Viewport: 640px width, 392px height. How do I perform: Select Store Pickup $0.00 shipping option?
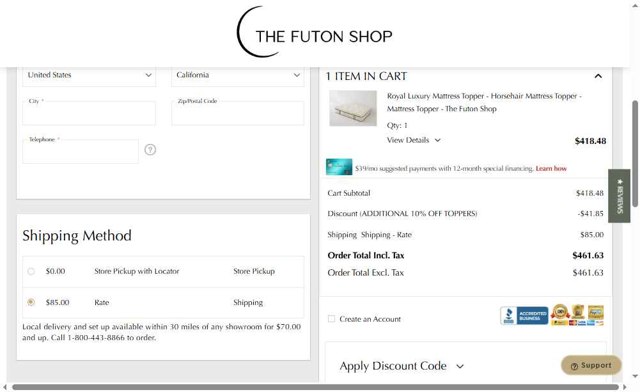coord(31,271)
